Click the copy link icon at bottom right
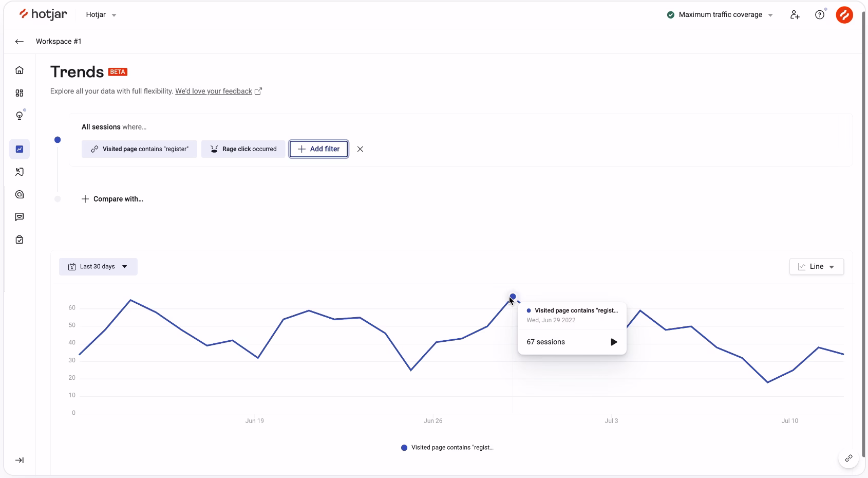This screenshot has width=868, height=478. (x=848, y=458)
